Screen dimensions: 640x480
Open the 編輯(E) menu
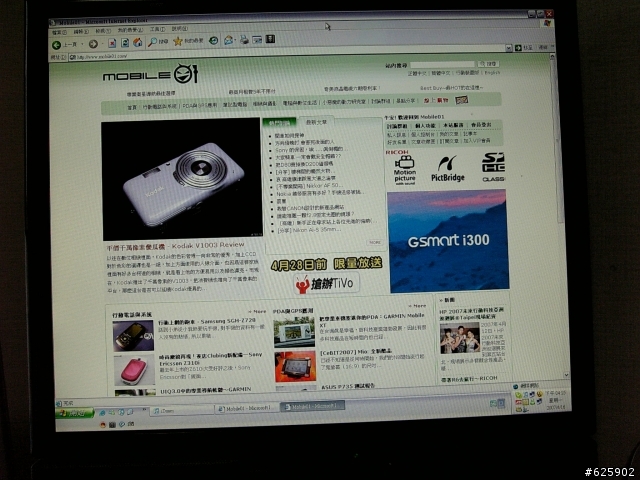pyautogui.click(x=81, y=31)
